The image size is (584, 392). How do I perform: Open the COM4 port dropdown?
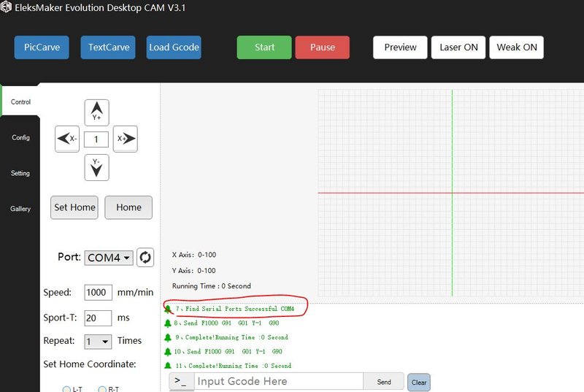[x=109, y=258]
